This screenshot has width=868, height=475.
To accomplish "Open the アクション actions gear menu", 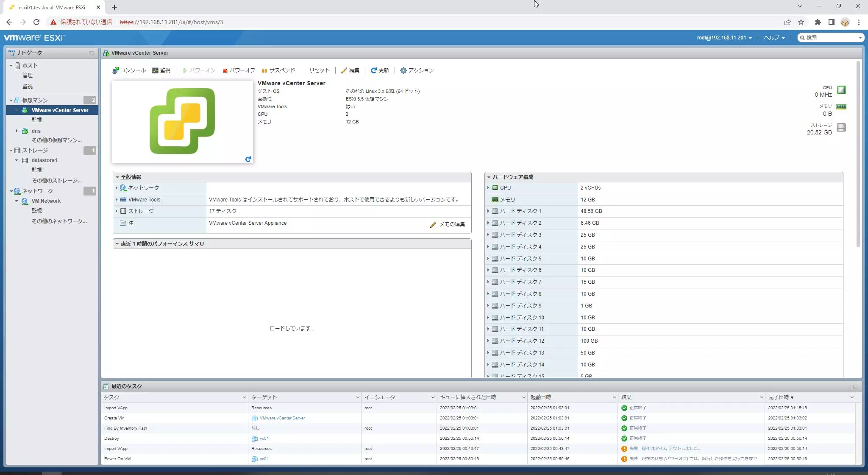I will point(417,70).
